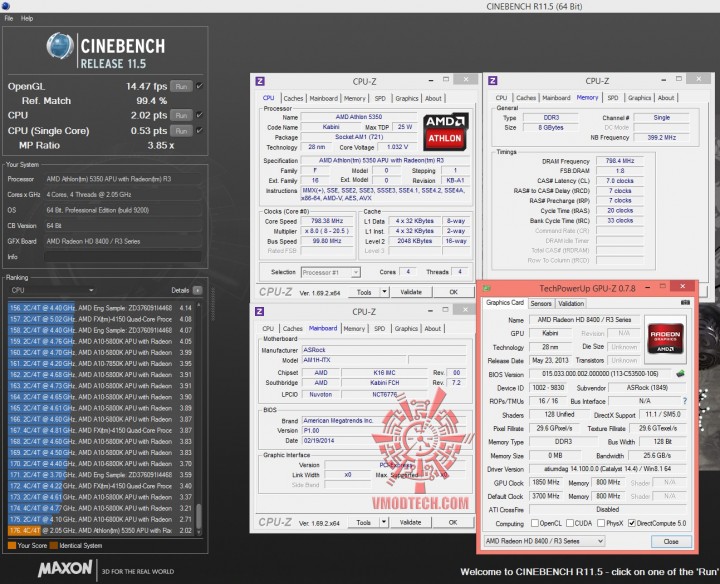The image size is (720, 584).
Task: Click the Socket AM1 (721) package field
Action: click(x=359, y=137)
